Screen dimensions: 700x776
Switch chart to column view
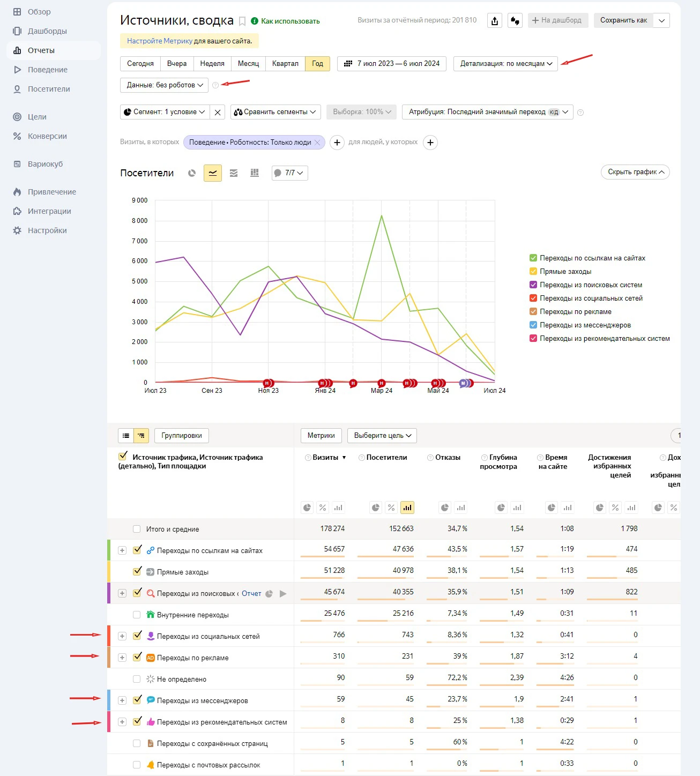click(x=255, y=173)
